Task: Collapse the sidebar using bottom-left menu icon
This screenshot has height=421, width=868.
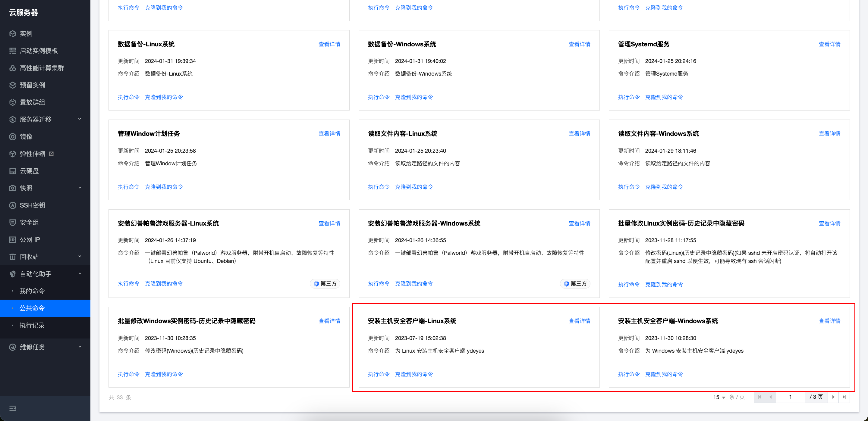Action: point(12,408)
